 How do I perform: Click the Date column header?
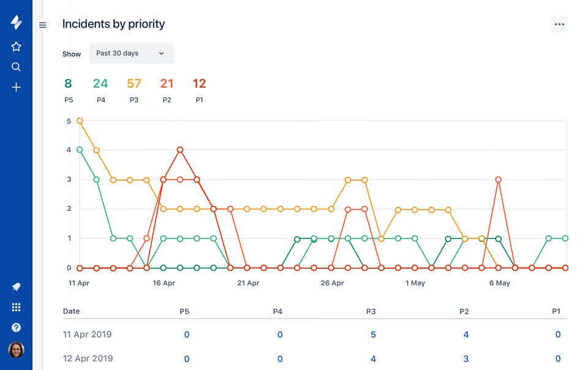point(72,311)
